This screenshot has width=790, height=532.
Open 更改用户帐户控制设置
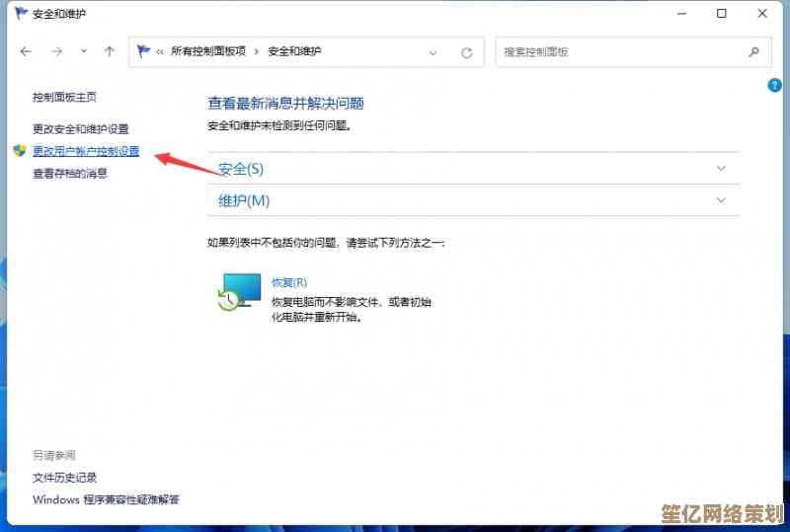(x=86, y=151)
